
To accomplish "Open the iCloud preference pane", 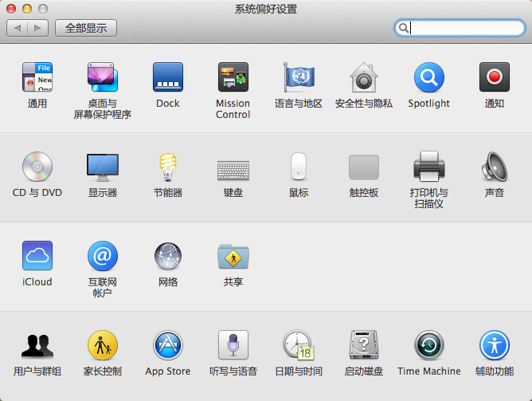I will point(37,255).
